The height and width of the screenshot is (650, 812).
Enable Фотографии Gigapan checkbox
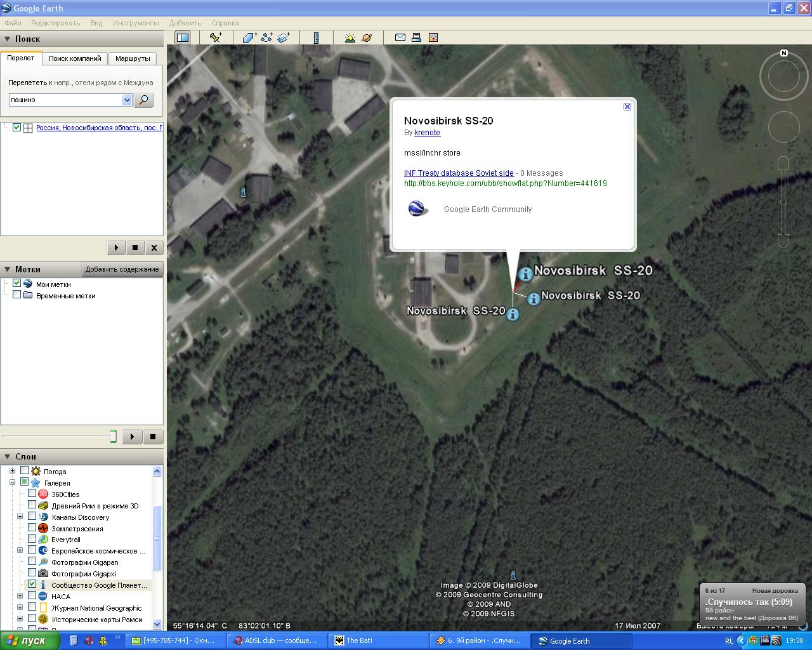point(32,562)
